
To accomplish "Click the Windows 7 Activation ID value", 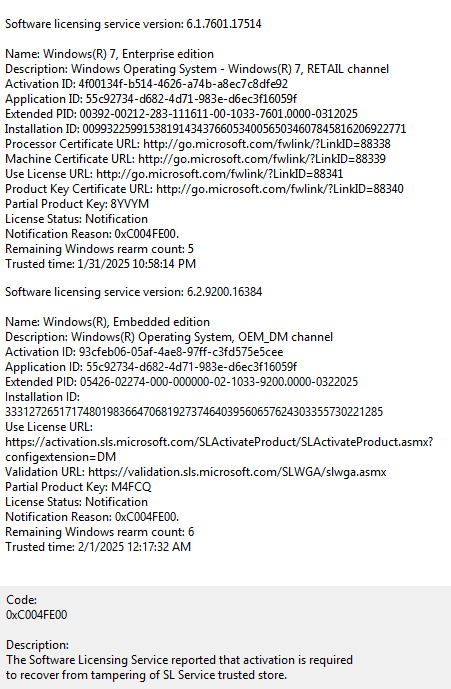I will click(183, 84).
